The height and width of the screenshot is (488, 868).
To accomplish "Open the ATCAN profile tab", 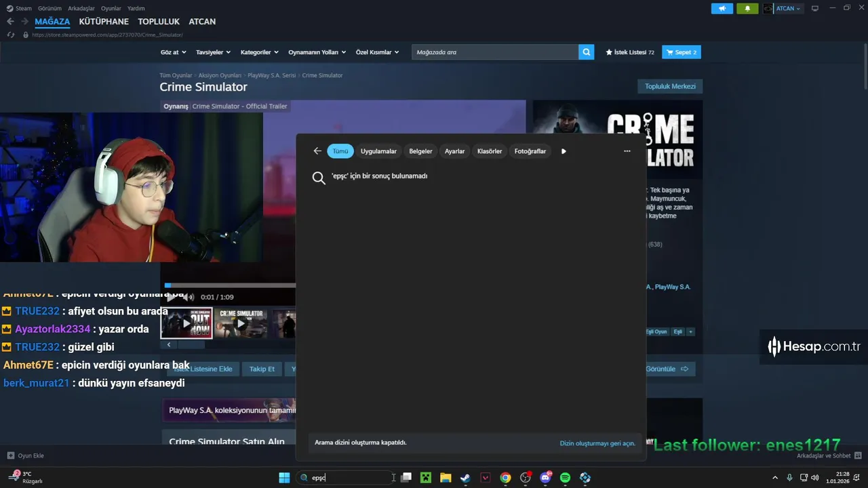I will point(202,22).
